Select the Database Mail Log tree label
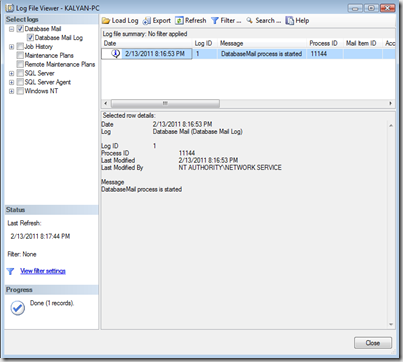This screenshot has width=403, height=362. 59,38
